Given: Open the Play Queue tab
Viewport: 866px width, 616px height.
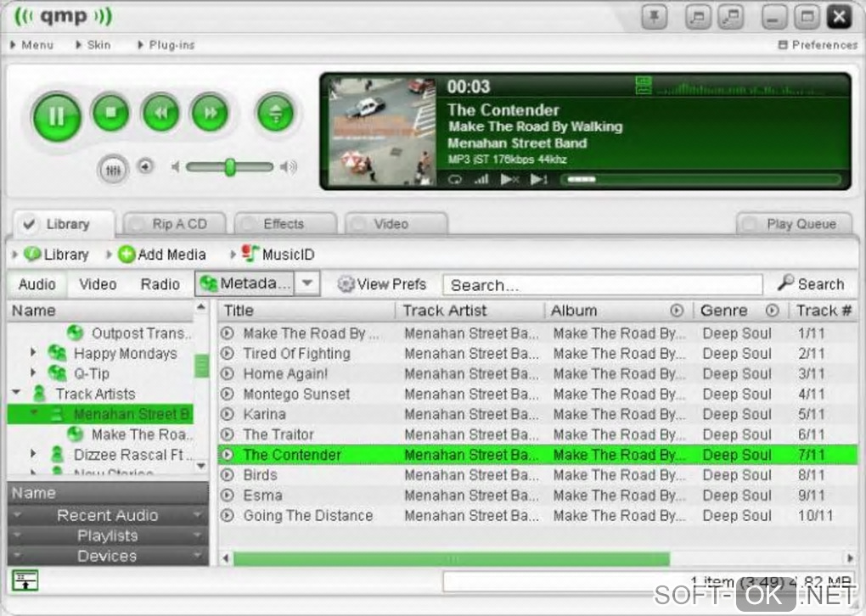Looking at the screenshot, I should [794, 224].
